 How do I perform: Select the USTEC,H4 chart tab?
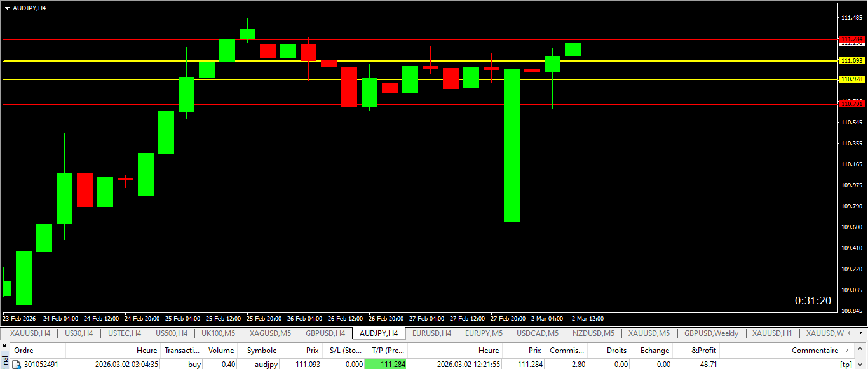(x=125, y=333)
